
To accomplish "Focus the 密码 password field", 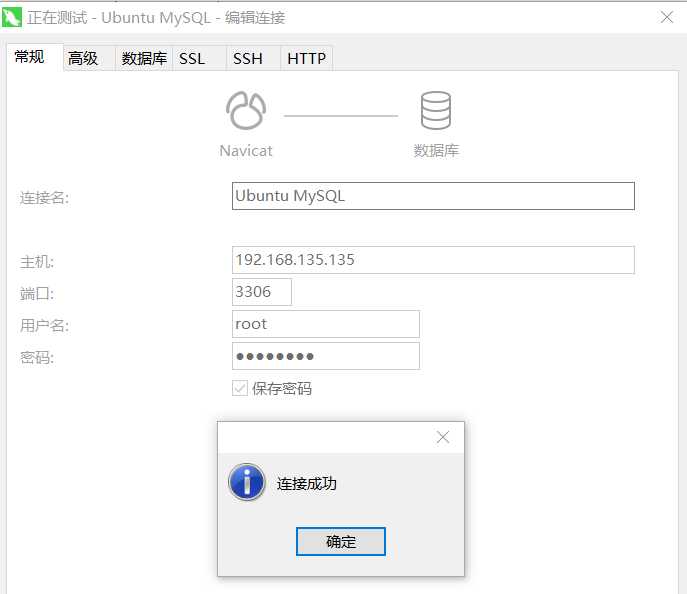I will point(326,356).
